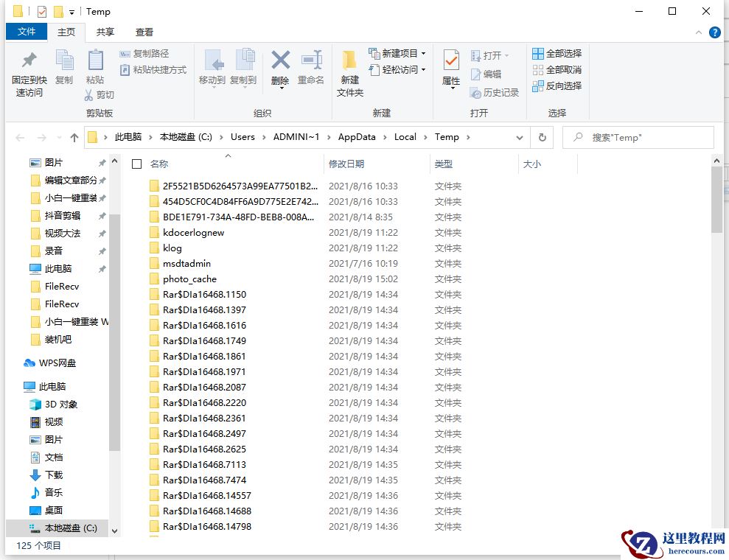The height and width of the screenshot is (560, 729).
Task: Click 全部选择 to select all items
Action: [557, 53]
